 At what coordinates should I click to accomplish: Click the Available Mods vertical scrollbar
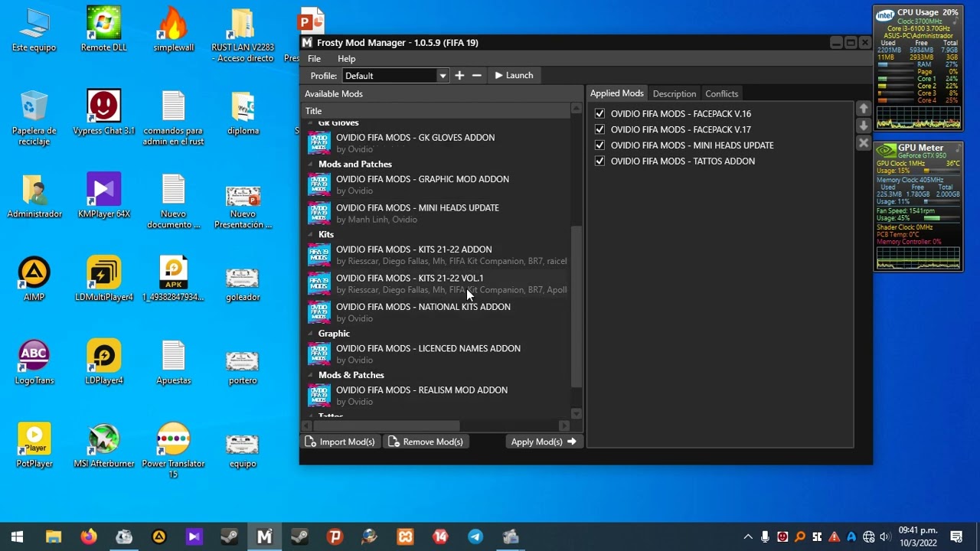point(577,306)
